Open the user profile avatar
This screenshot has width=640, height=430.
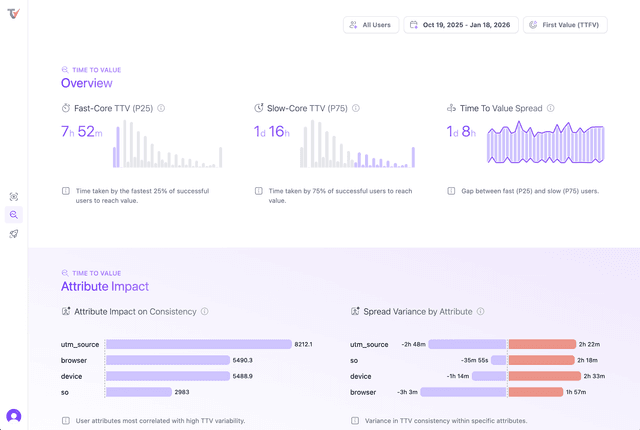[x=14, y=415]
